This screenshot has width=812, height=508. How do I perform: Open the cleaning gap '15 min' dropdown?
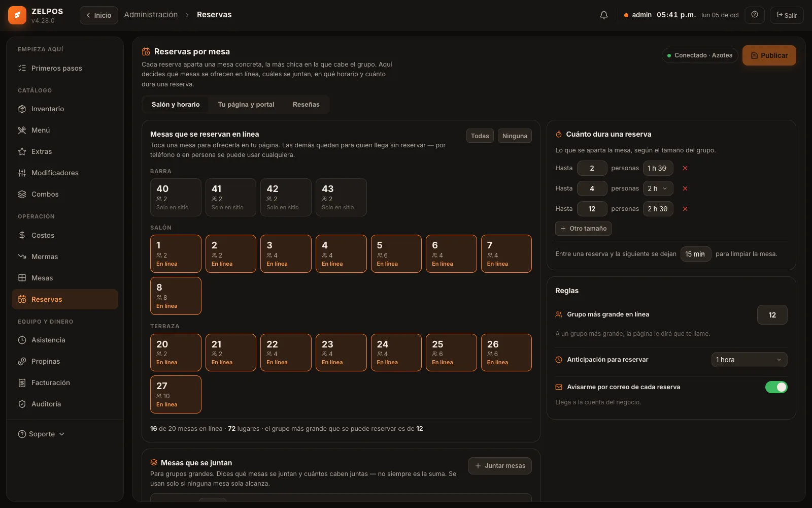(x=696, y=254)
